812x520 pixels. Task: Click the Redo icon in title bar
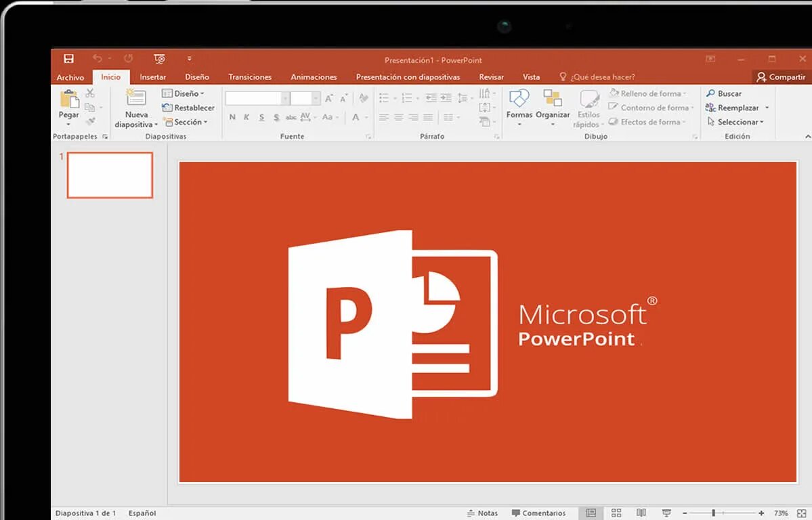[x=129, y=58]
